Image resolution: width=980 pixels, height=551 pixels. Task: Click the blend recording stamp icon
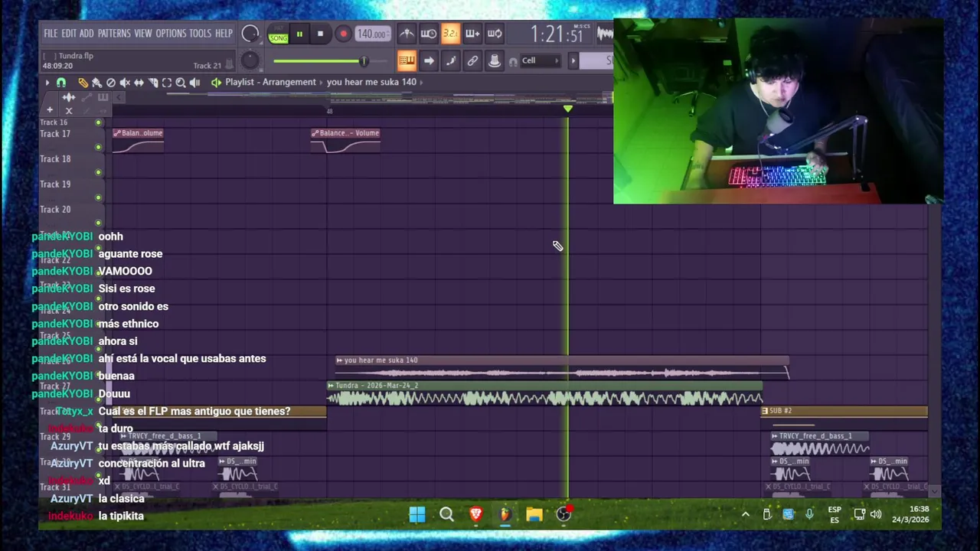(495, 61)
